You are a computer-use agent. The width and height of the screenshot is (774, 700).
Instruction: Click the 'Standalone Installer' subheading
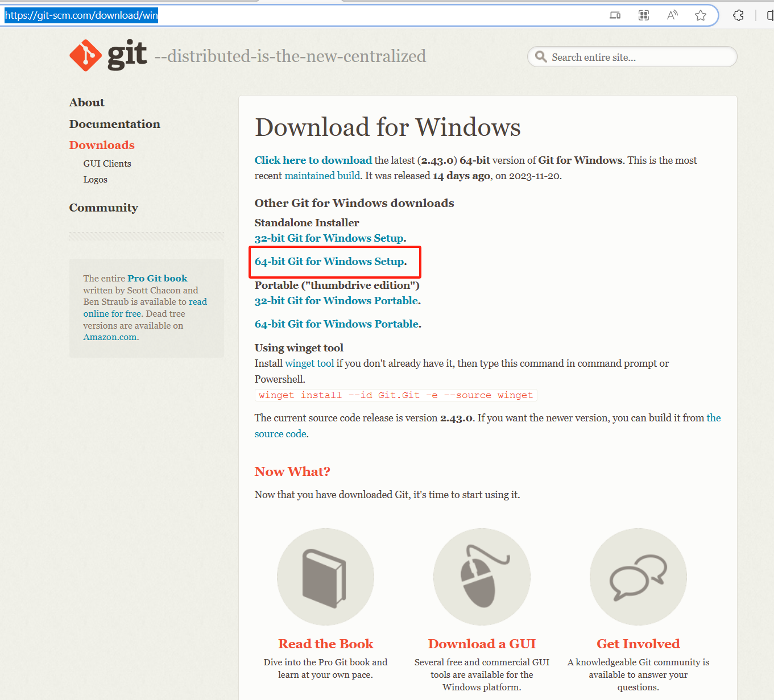click(x=307, y=223)
